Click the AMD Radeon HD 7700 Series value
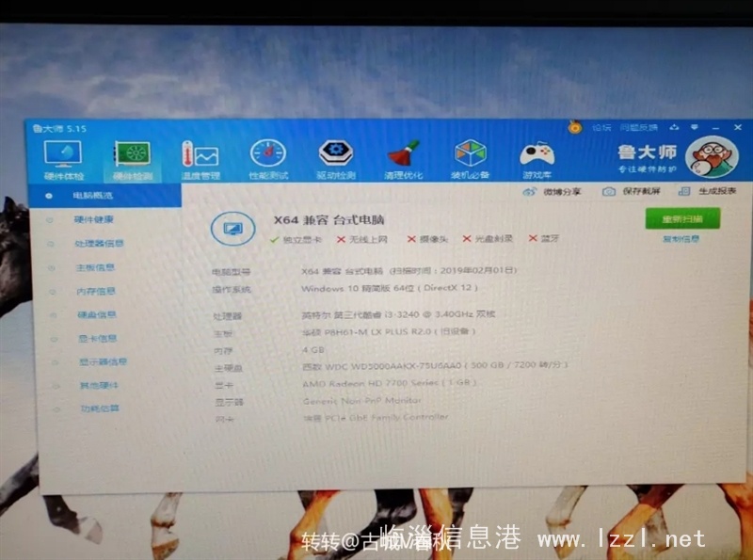This screenshot has width=753, height=560. (390, 383)
